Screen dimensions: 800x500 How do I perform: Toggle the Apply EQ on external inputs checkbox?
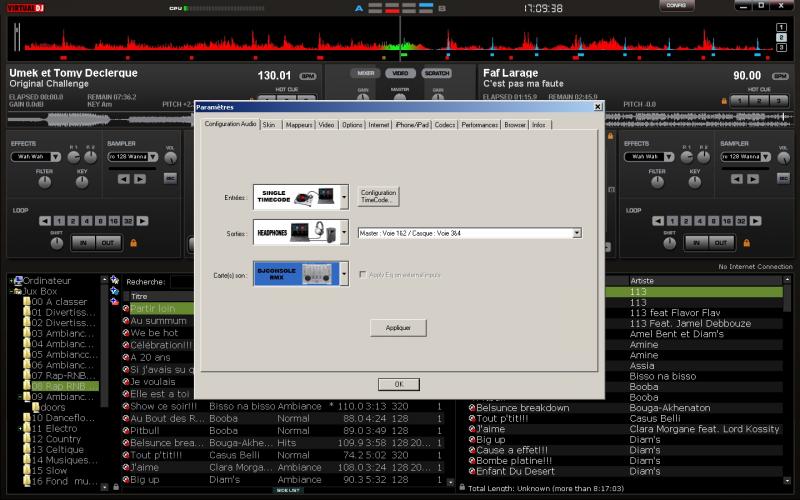coord(362,273)
